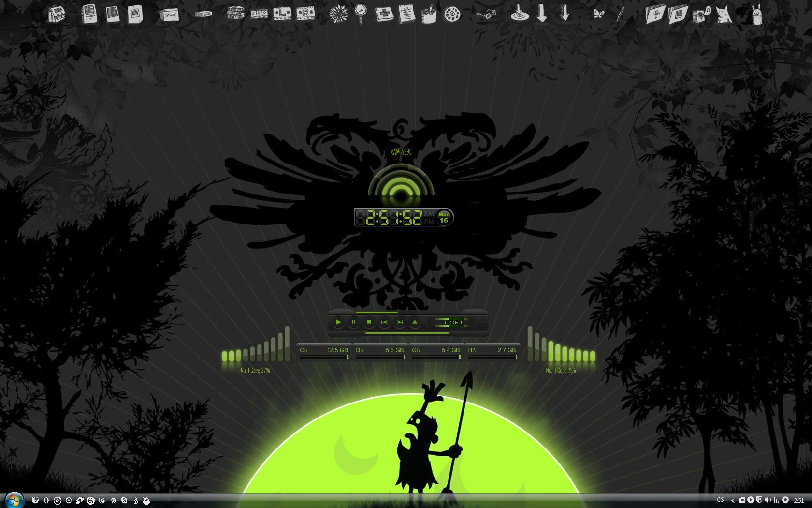Stop playback in the media player widget
The height and width of the screenshot is (508, 812).
369,322
